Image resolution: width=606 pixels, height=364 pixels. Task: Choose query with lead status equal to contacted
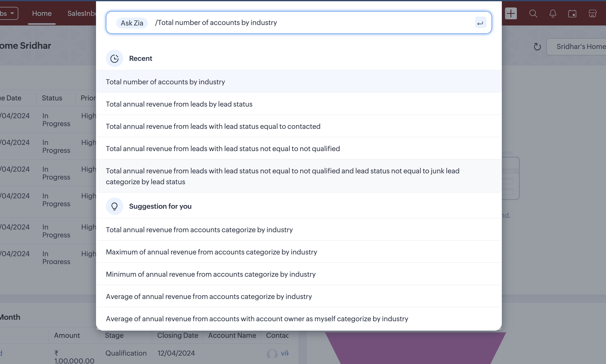(213, 126)
